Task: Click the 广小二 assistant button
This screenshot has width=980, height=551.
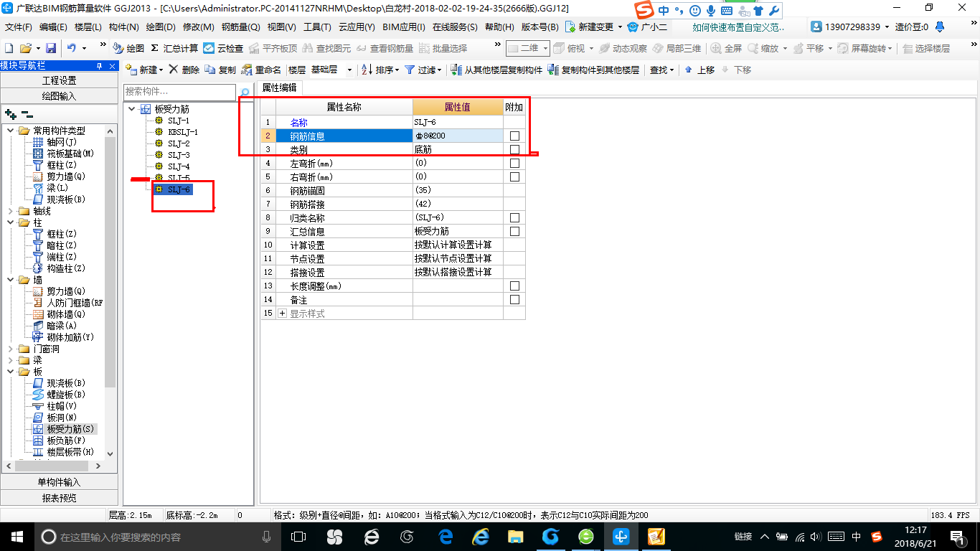Action: [647, 27]
